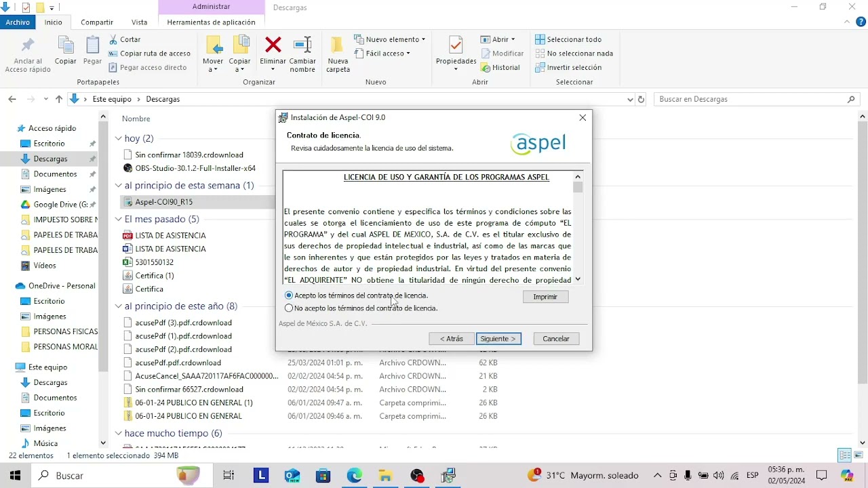This screenshot has height=488, width=868.
Task: Open File Explorer taskbar icon
Action: (x=386, y=476)
